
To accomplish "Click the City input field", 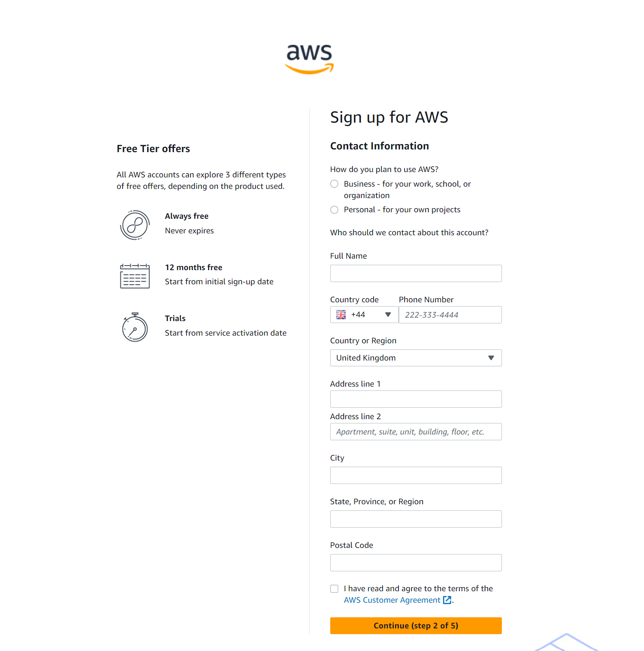I will pos(416,476).
